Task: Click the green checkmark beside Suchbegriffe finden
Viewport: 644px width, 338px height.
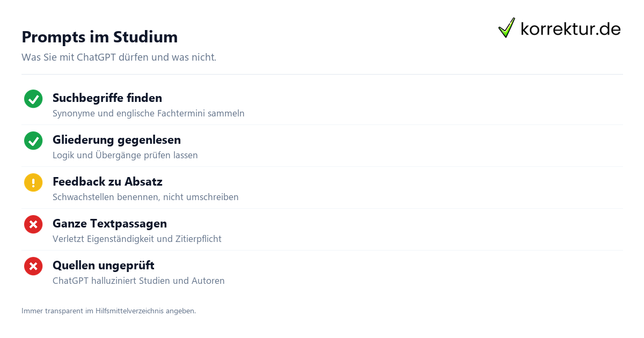Action: click(x=33, y=99)
